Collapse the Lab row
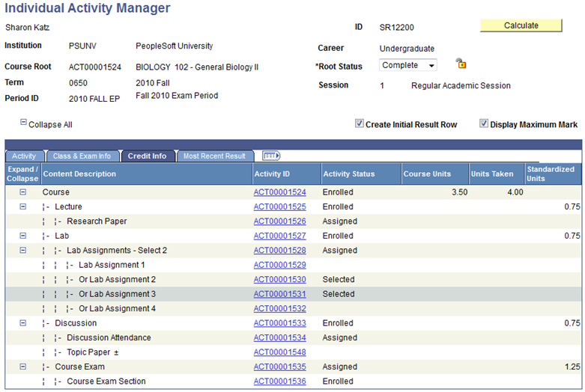The image size is (585, 392). [x=23, y=236]
